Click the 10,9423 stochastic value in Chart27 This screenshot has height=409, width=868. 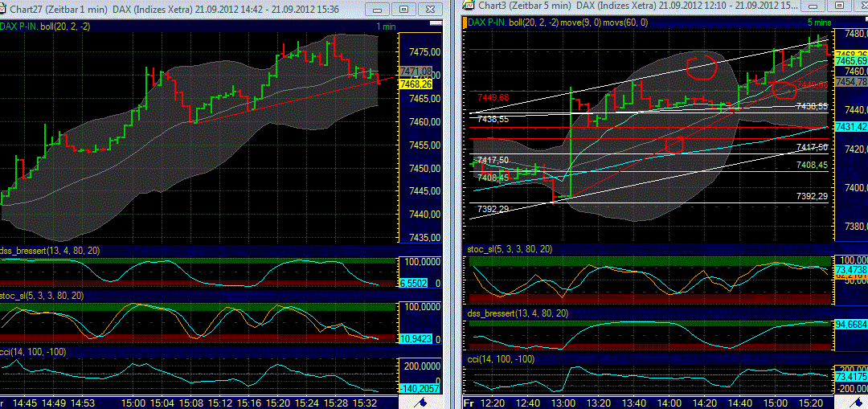[x=415, y=338]
